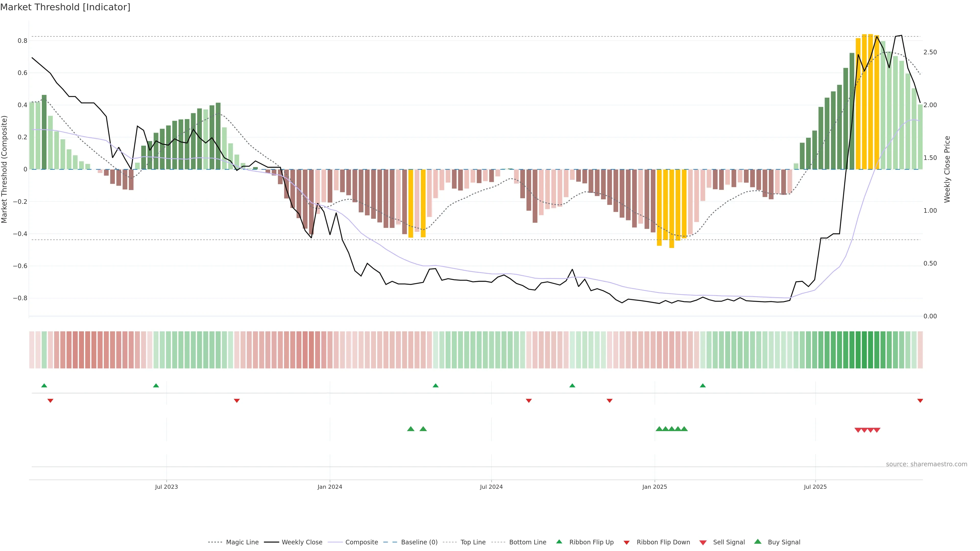Click the Jan 2025 x-axis label
The image size is (980, 551).
[x=654, y=487]
